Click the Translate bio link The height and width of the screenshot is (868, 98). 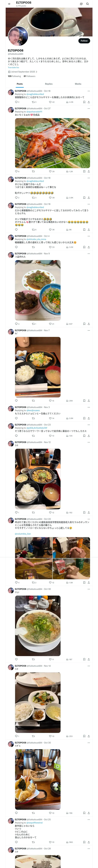[14, 67]
